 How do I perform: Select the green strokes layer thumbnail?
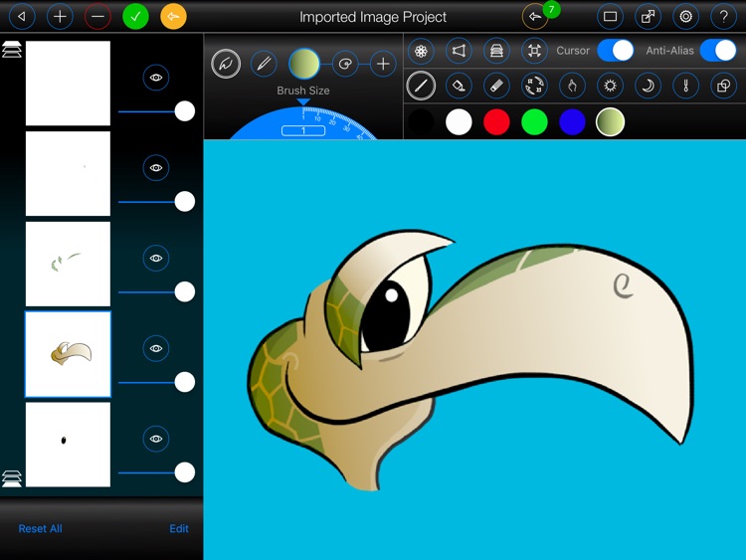coord(68,264)
